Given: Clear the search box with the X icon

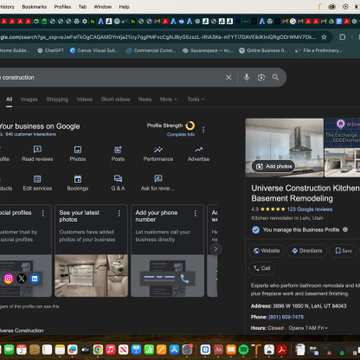Looking at the screenshot, I should click(x=228, y=77).
